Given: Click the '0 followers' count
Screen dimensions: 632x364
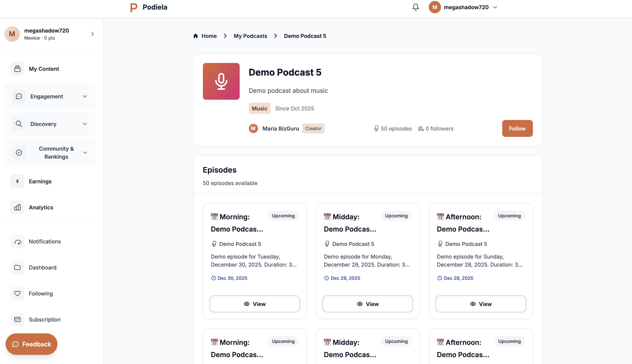Looking at the screenshot, I should coord(439,128).
